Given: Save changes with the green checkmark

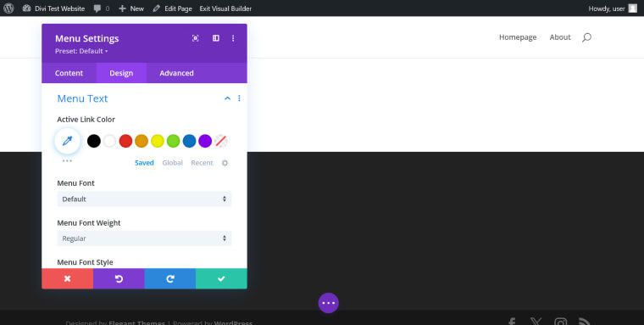Looking at the screenshot, I should 221,279.
